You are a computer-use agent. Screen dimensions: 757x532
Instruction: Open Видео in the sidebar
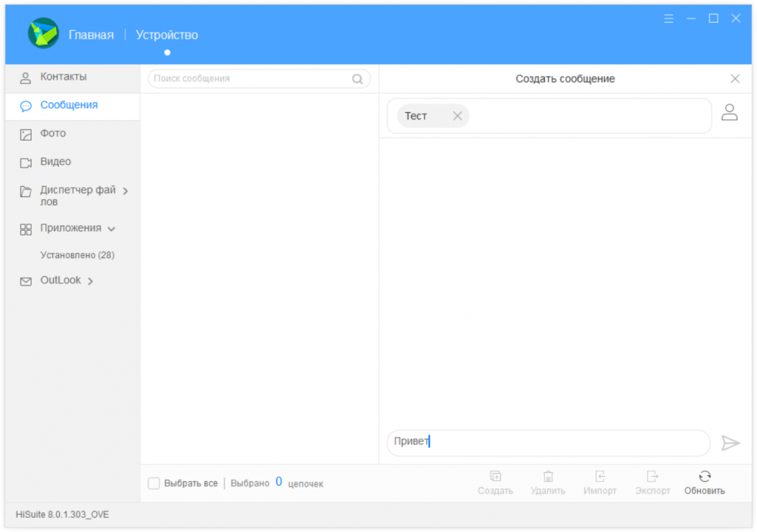pyautogui.click(x=55, y=162)
